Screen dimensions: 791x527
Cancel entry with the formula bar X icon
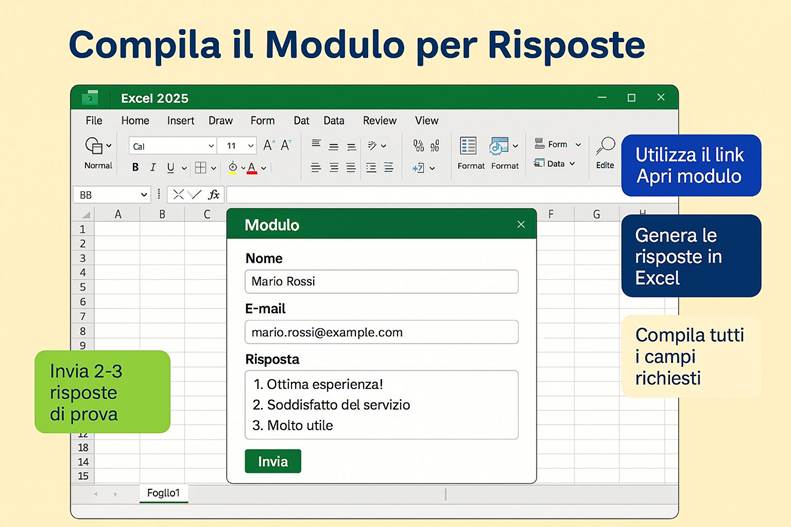(178, 195)
